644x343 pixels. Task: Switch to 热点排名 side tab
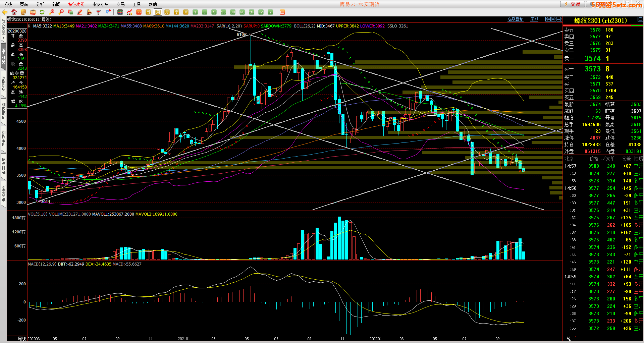pos(3,166)
